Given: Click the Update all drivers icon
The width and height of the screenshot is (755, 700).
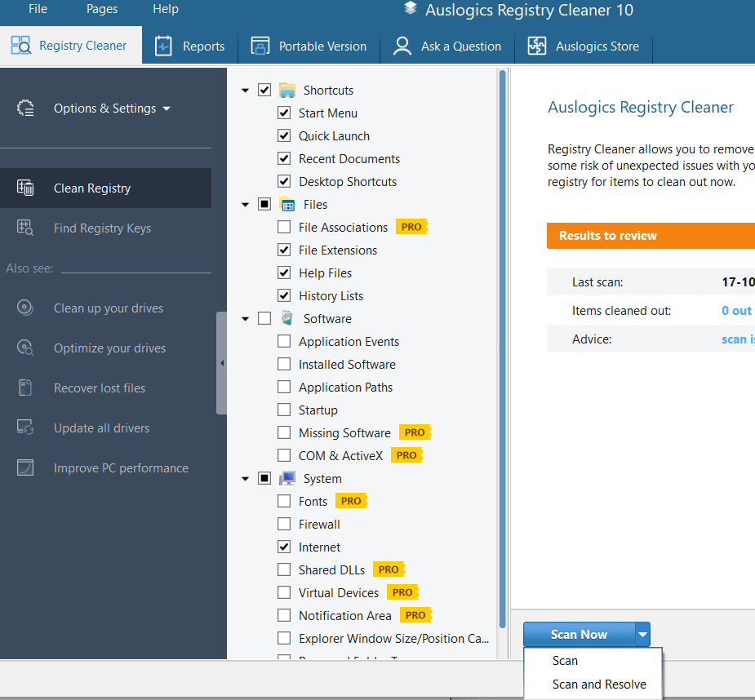Looking at the screenshot, I should click(x=25, y=428).
